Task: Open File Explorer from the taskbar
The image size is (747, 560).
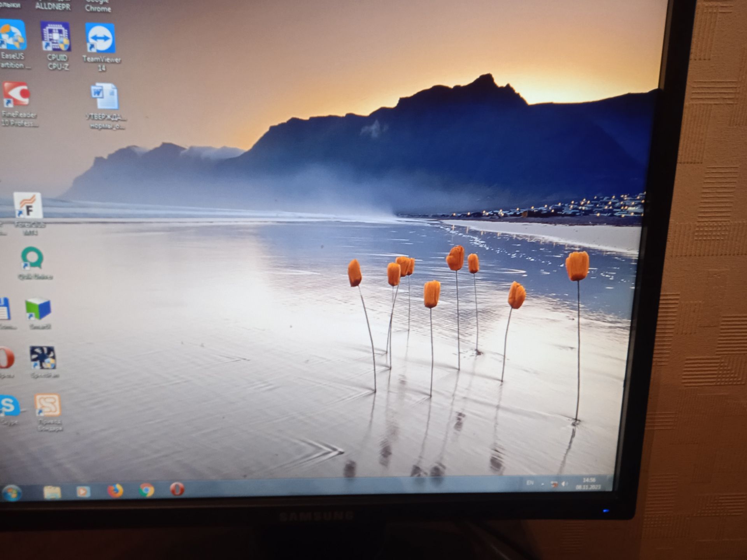Action: click(x=52, y=492)
